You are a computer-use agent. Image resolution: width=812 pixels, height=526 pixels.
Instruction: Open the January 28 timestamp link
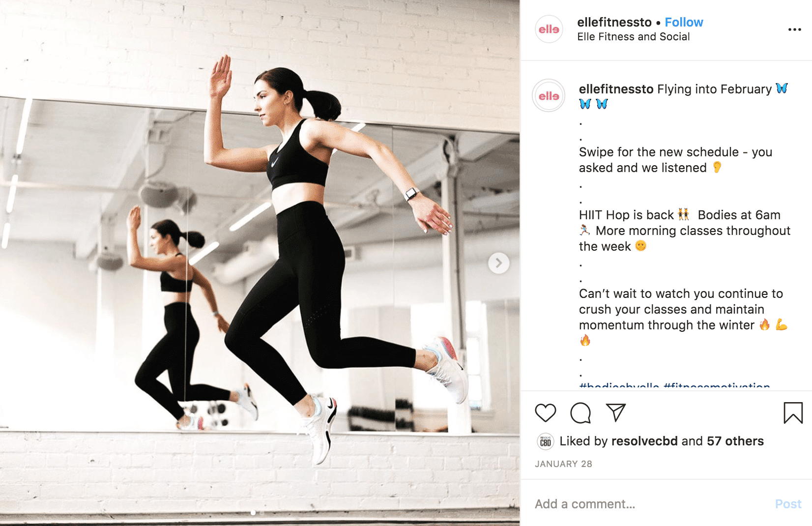[563, 464]
